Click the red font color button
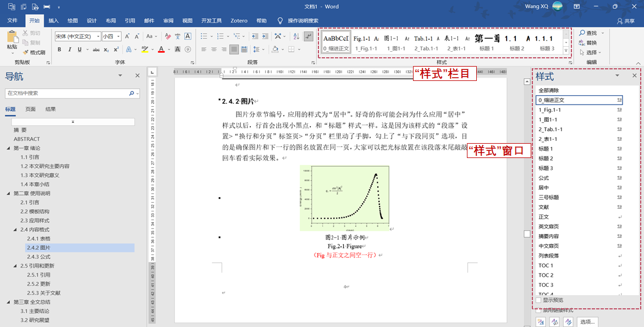 point(161,50)
